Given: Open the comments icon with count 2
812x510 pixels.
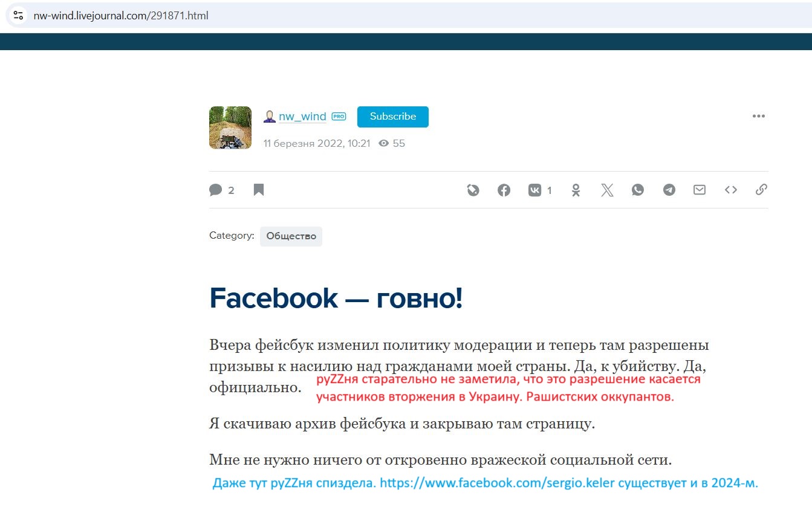Looking at the screenshot, I should coord(216,190).
